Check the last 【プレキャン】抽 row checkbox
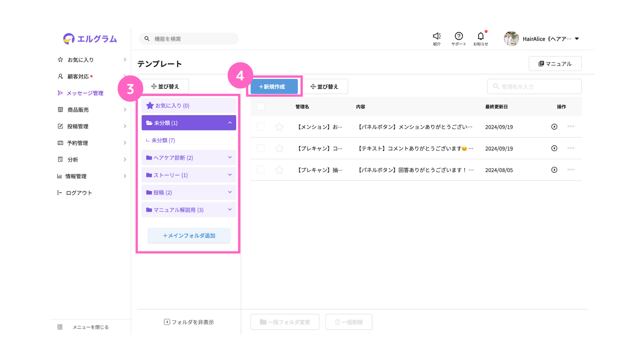The width and height of the screenshot is (644, 362). [261, 170]
